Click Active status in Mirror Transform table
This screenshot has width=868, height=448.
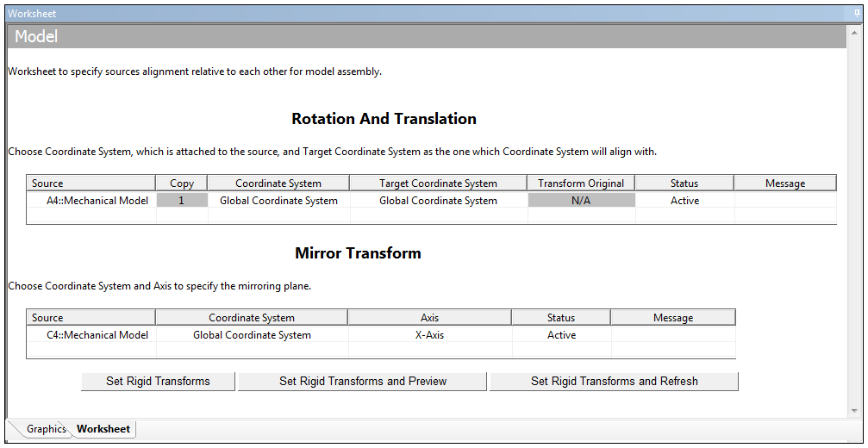point(561,335)
